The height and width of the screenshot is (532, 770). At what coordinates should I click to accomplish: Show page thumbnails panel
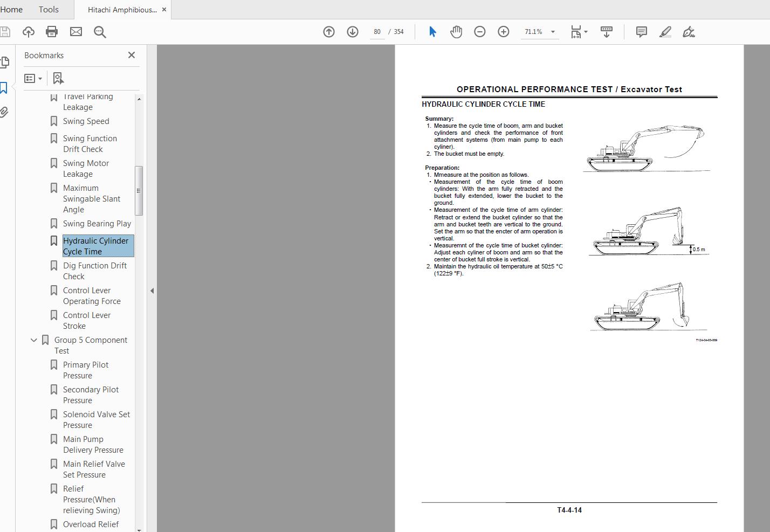tap(4, 63)
